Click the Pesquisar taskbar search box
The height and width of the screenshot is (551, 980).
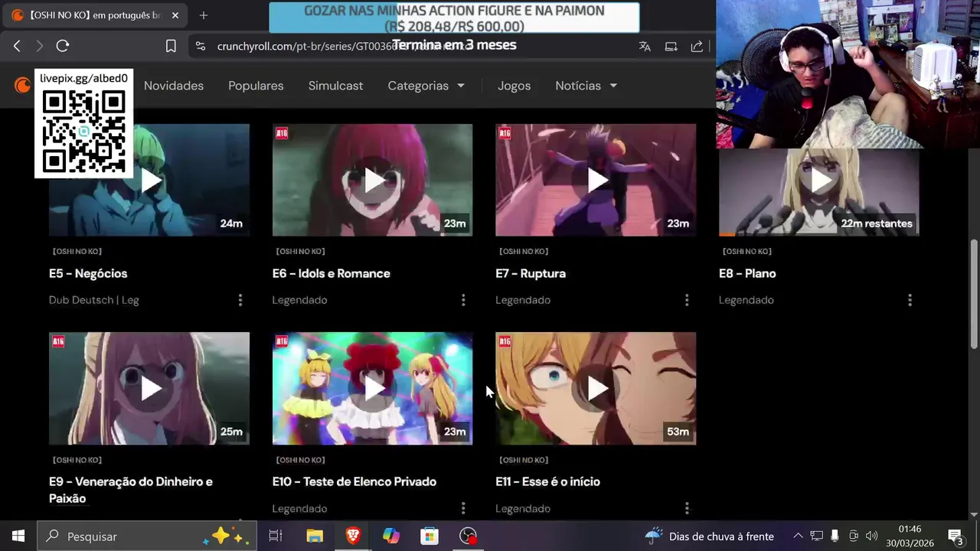click(145, 536)
